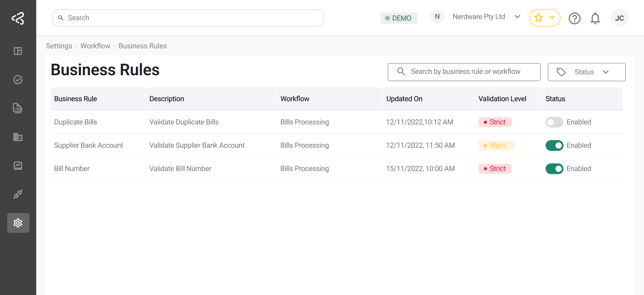This screenshot has width=644, height=295.
Task: Open the Lightyear logo home icon
Action: pos(18,18)
